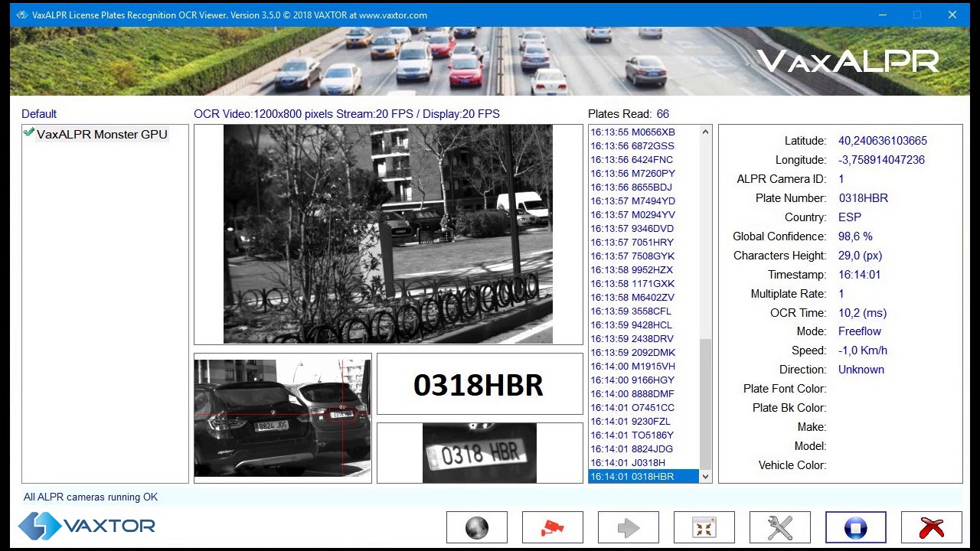Select list entry 16:13:56 6872GSS
Image resolution: width=980 pixels, height=551 pixels.
(x=644, y=145)
